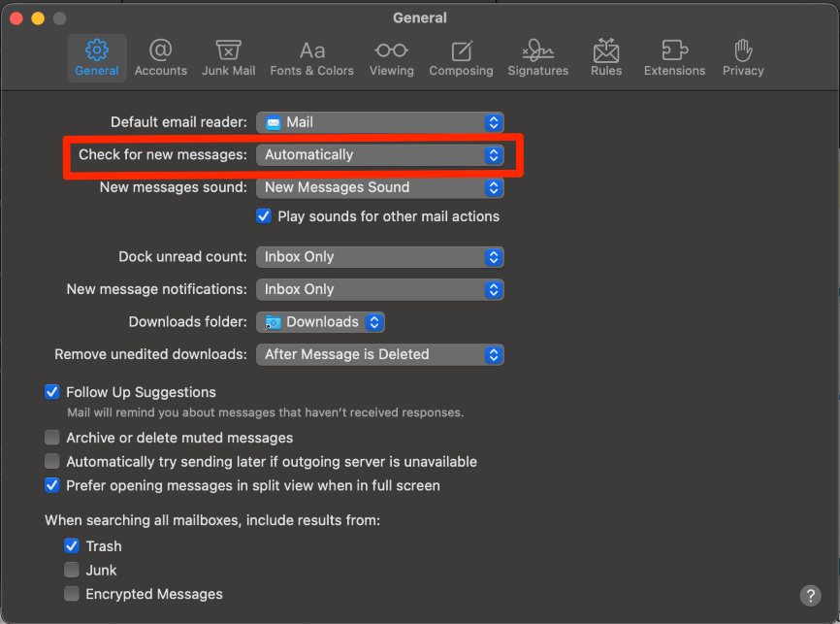Viewport: 840px width, 624px height.
Task: Open Remove unedited downloads dropdown
Action: pyautogui.click(x=380, y=354)
